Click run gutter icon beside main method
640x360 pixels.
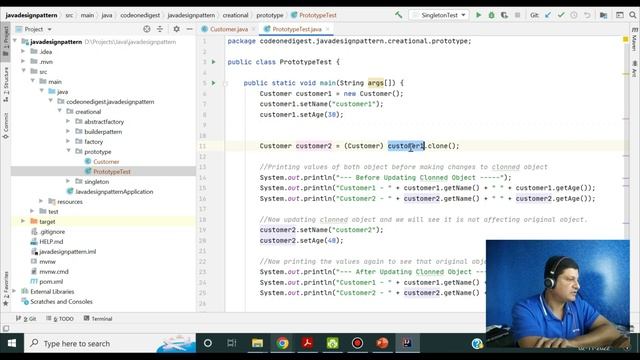click(x=213, y=83)
